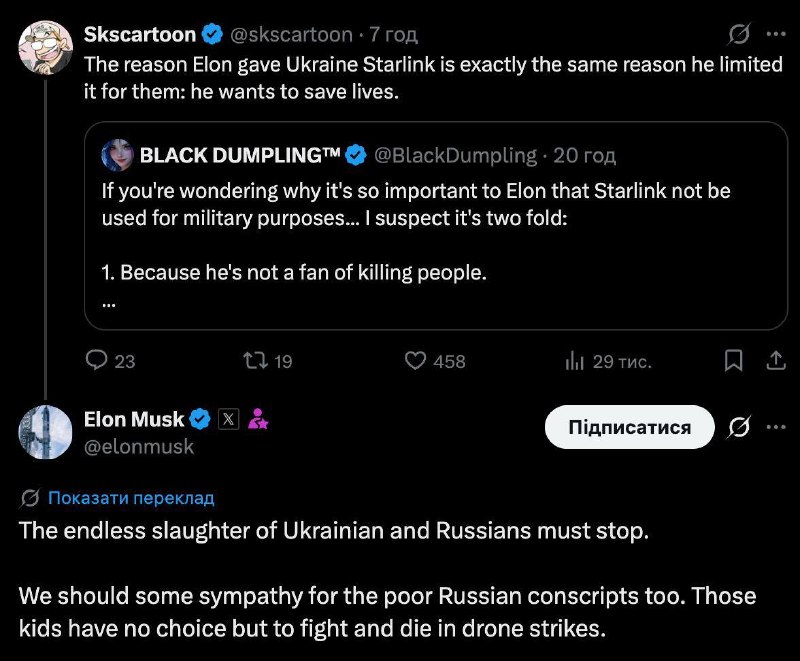This screenshot has height=661, width=800.
Task: Click the Grok icon beside Підписатися button
Action: (739, 427)
